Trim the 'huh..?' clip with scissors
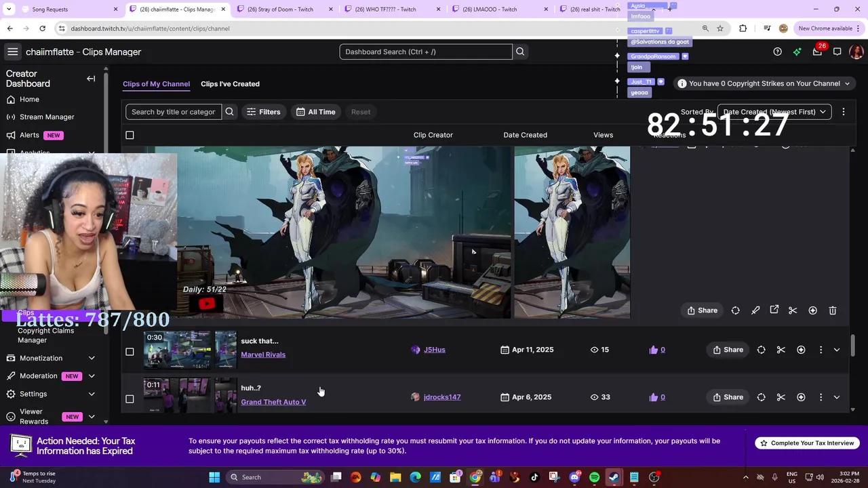This screenshot has height=488, width=868. pos(781,397)
